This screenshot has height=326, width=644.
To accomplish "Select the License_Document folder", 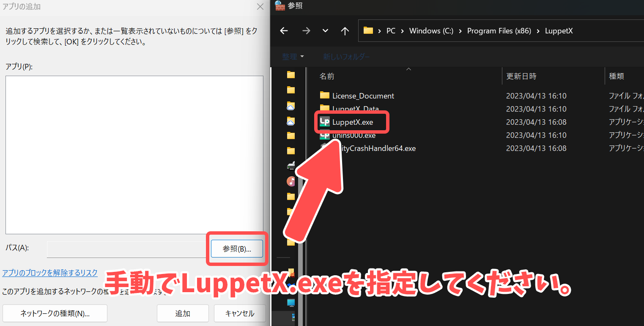I will tap(363, 96).
